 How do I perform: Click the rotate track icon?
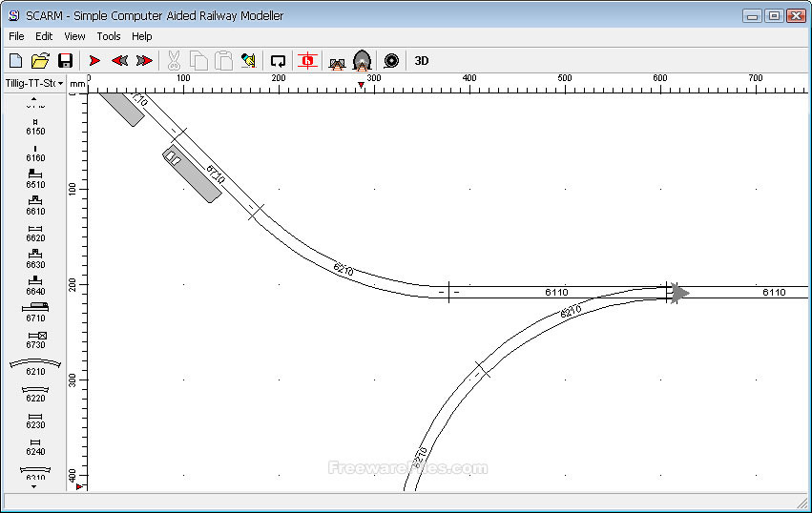[279, 60]
